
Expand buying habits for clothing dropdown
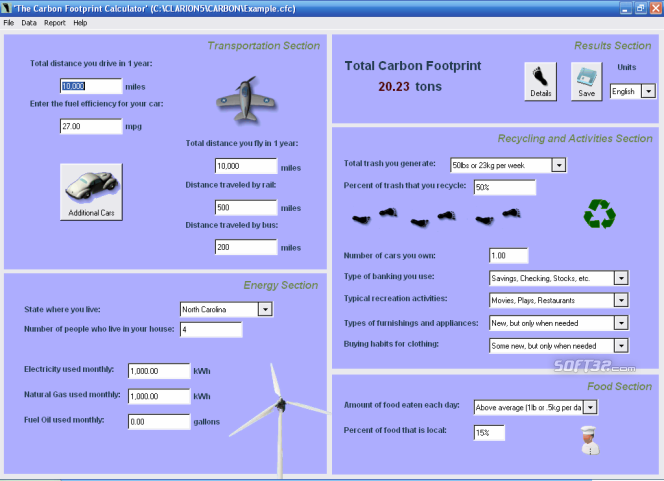[621, 346]
